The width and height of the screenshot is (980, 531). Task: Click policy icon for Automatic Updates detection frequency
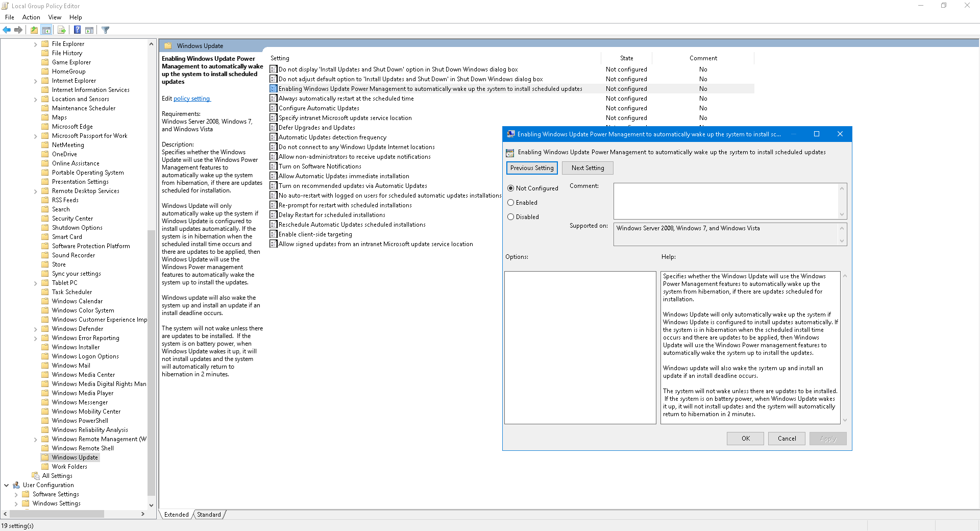pyautogui.click(x=274, y=137)
